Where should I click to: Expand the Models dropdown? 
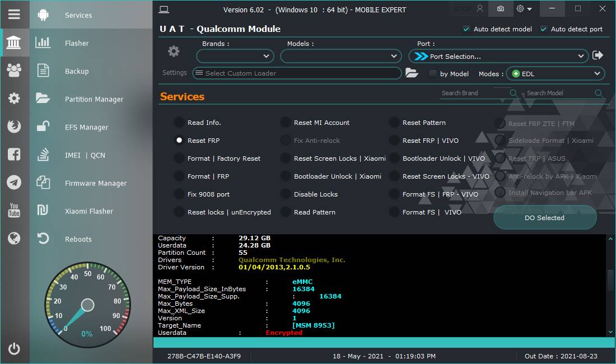(340, 56)
